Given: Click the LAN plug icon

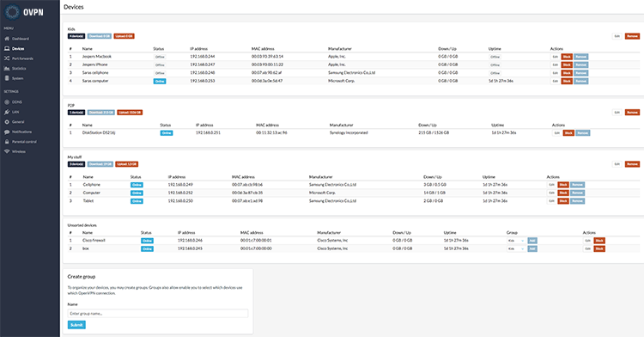Looking at the screenshot, I should [x=7, y=112].
